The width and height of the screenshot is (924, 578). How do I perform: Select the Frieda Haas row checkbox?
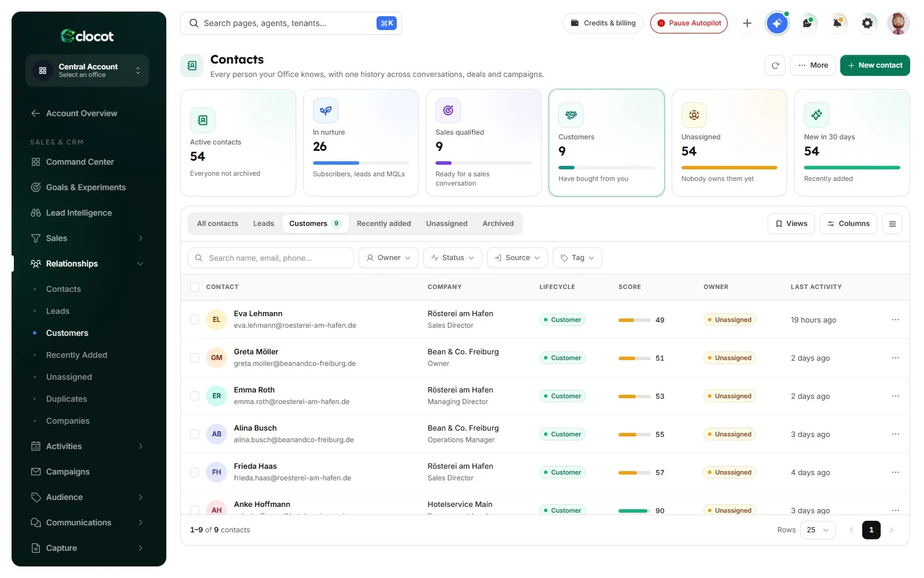click(x=195, y=472)
